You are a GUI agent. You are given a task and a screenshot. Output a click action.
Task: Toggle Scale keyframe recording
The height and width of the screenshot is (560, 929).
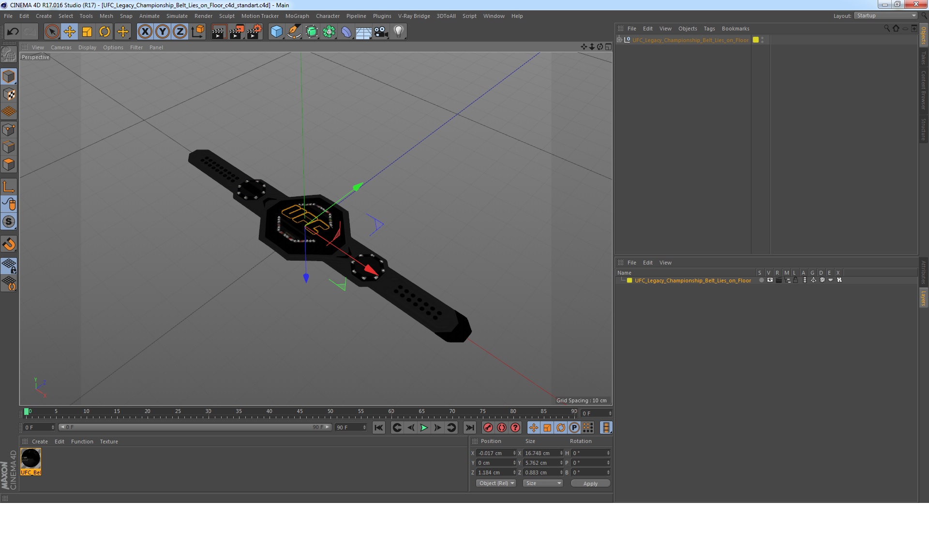(x=547, y=427)
